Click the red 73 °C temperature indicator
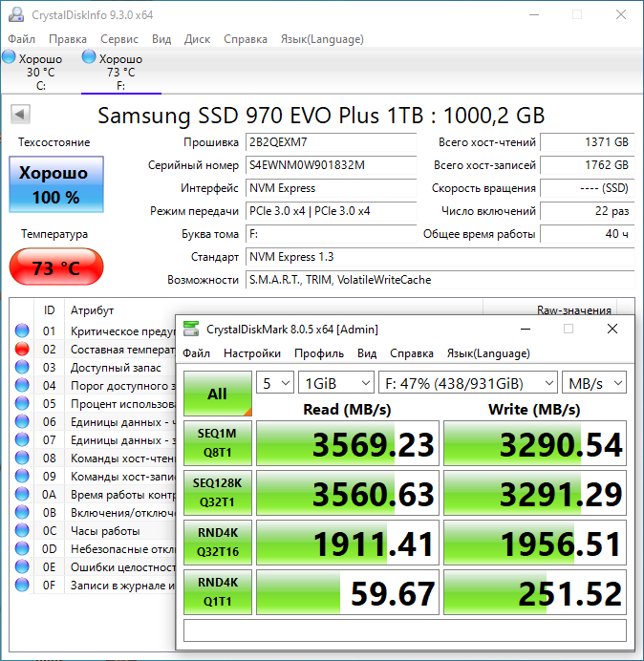Screen dimensions: 644x661 56,267
